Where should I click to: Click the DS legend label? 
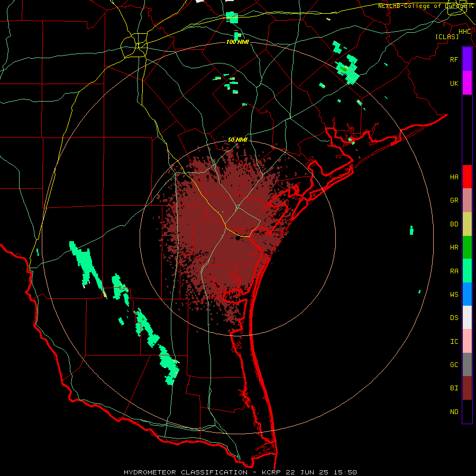[454, 318]
